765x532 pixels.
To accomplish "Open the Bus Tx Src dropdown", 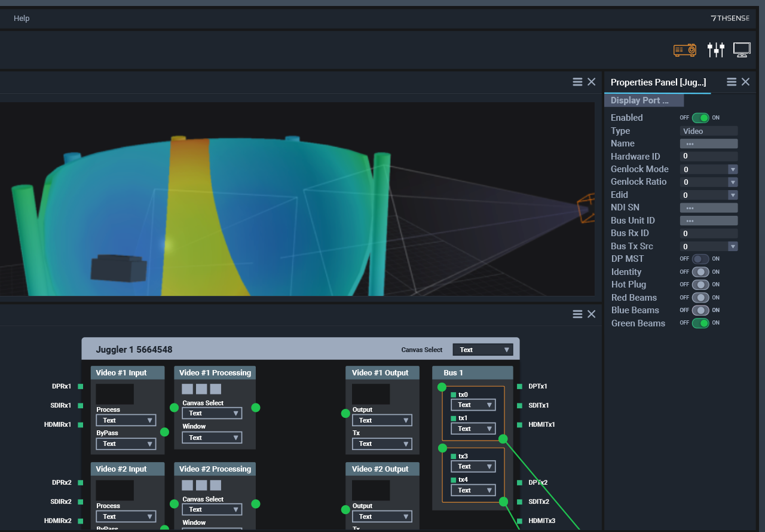I will 733,247.
